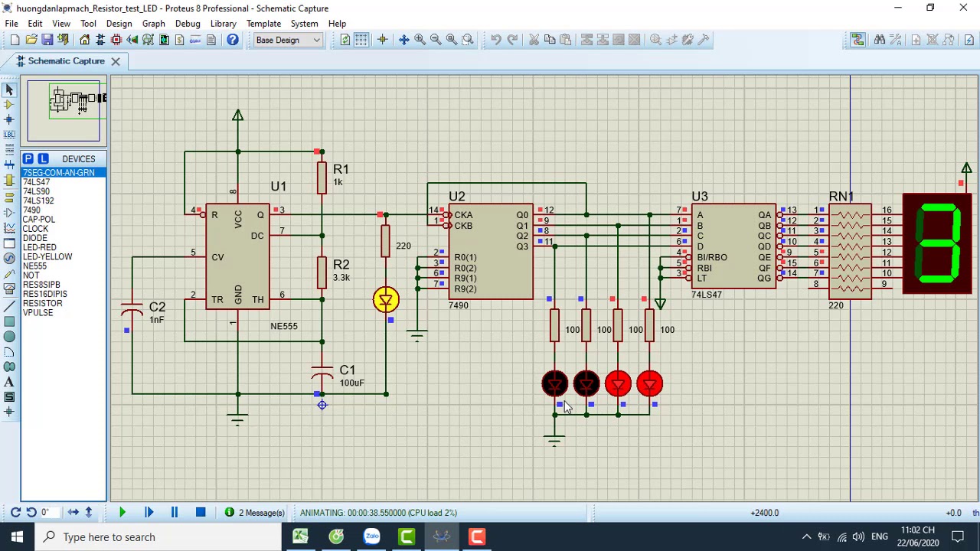Close the Schematic Capture tab
Screen dimensions: 980x551
116,61
